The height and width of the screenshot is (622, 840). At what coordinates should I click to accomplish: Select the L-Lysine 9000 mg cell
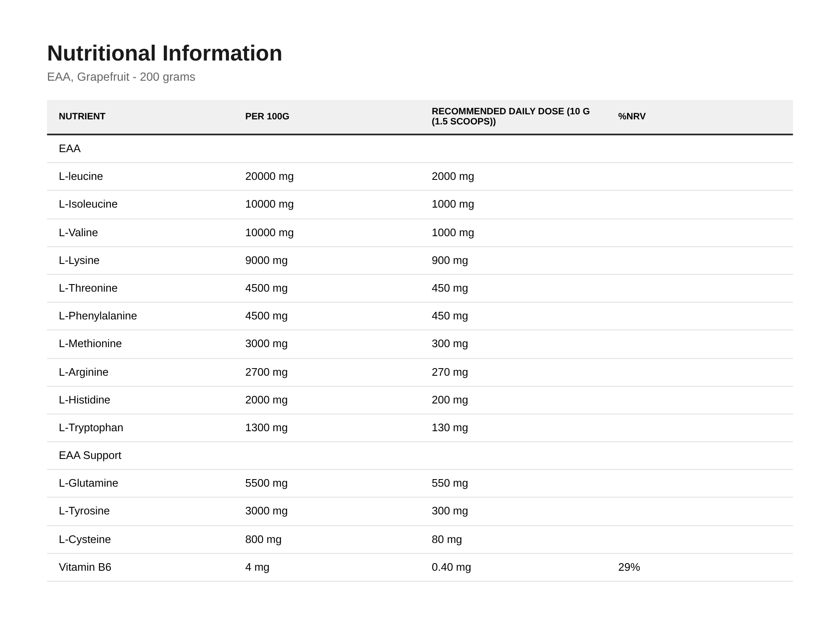266,260
